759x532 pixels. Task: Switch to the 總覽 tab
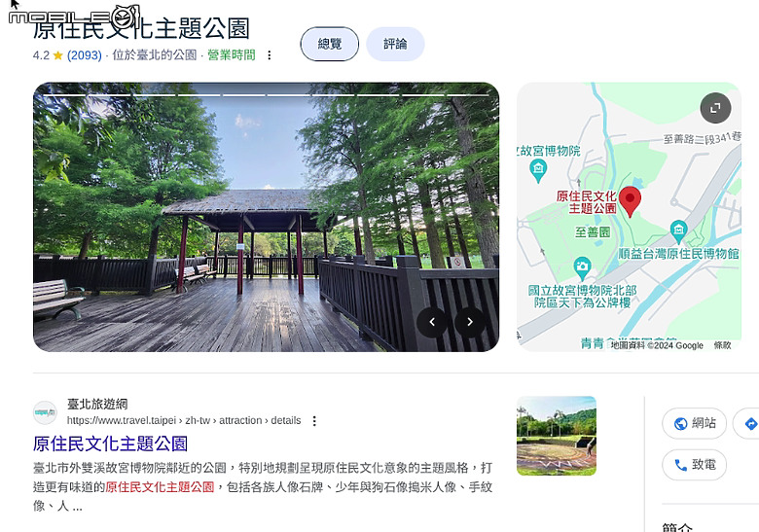330,44
